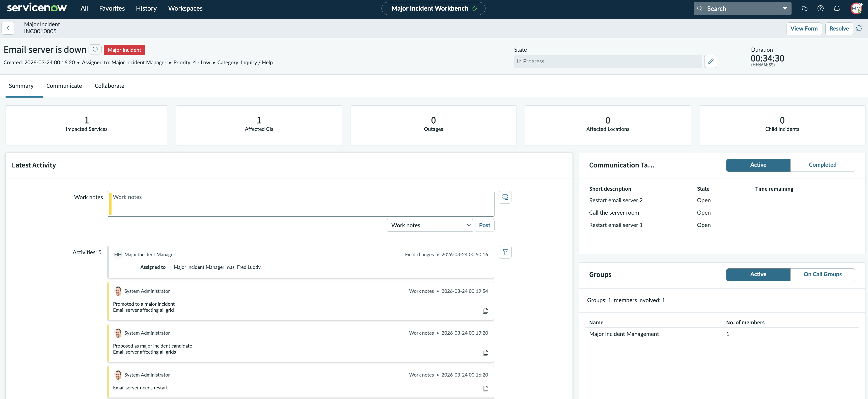Show Active communication tasks
Viewport: 868px width, 399px height.
[x=758, y=165]
